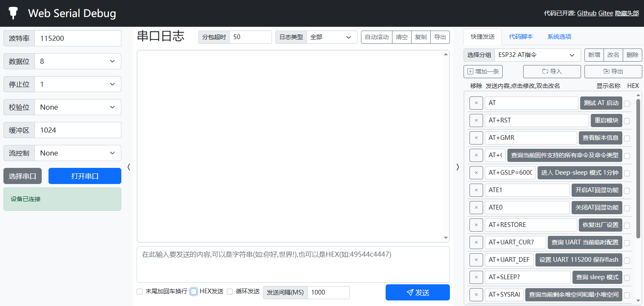The image size is (644, 306).
Task: Enable HEX for 测试 AT 启动 row
Action: point(627,103)
